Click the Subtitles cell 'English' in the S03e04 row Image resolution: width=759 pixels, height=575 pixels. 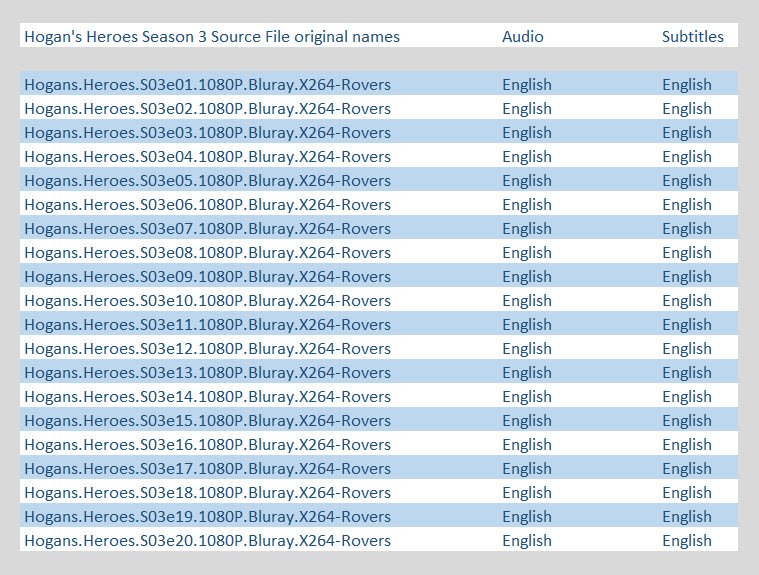click(687, 157)
